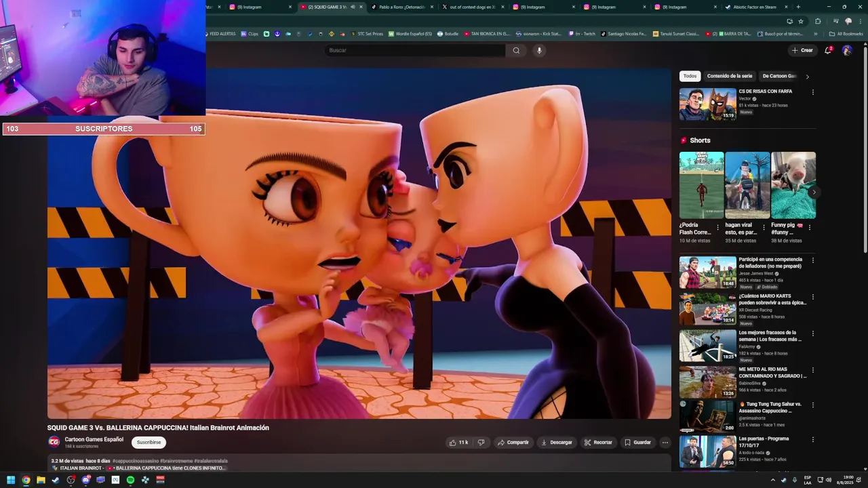Open Windows Start menu

coord(11,480)
